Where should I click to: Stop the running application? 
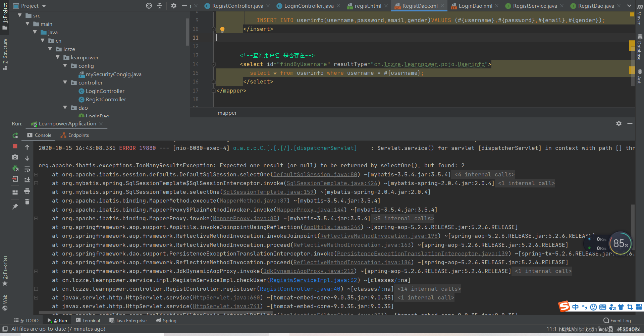(15, 147)
